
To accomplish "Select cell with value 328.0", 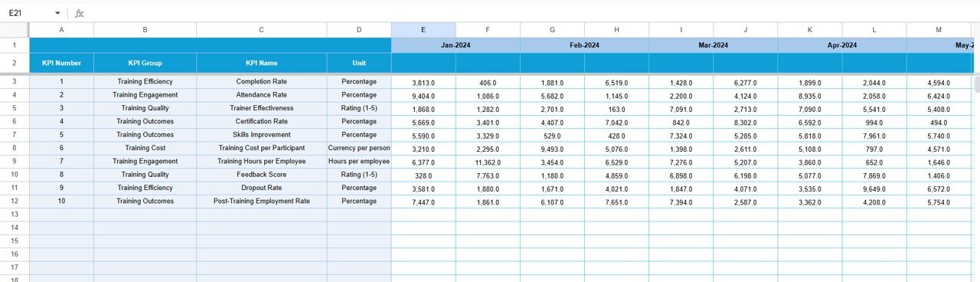I will click(423, 175).
